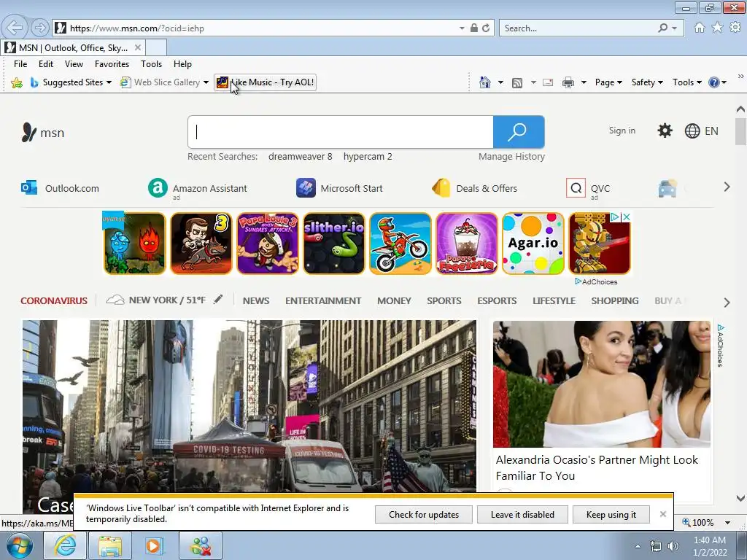Screen dimensions: 747x560
Task: Click Check for updates button
Action: [424, 514]
